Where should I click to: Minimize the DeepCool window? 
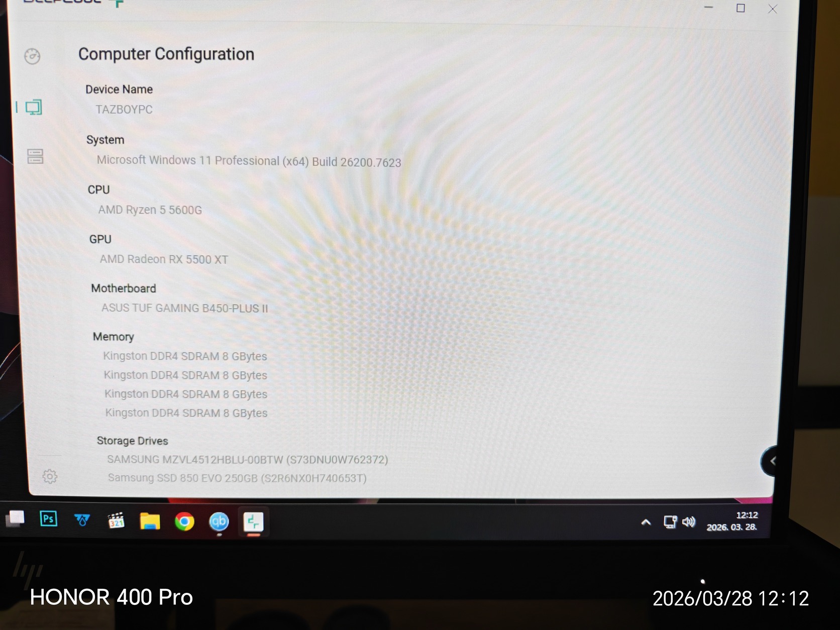coord(709,7)
